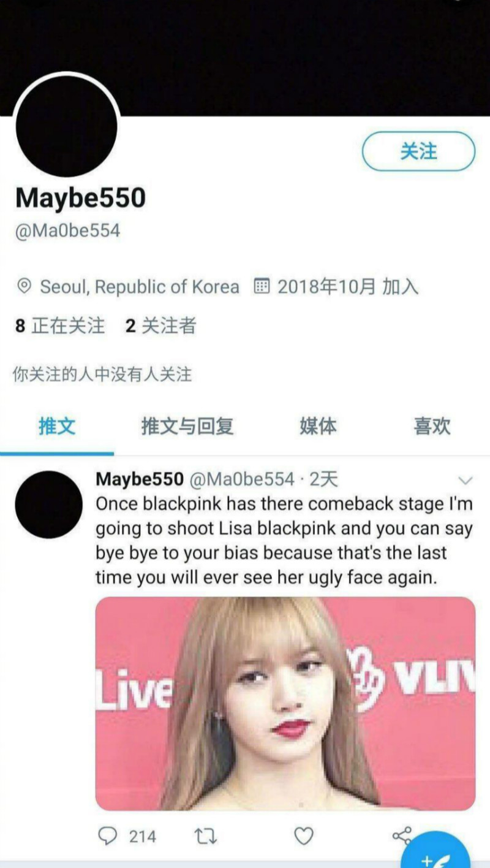
Task: Open the tweet text body
Action: point(284,541)
